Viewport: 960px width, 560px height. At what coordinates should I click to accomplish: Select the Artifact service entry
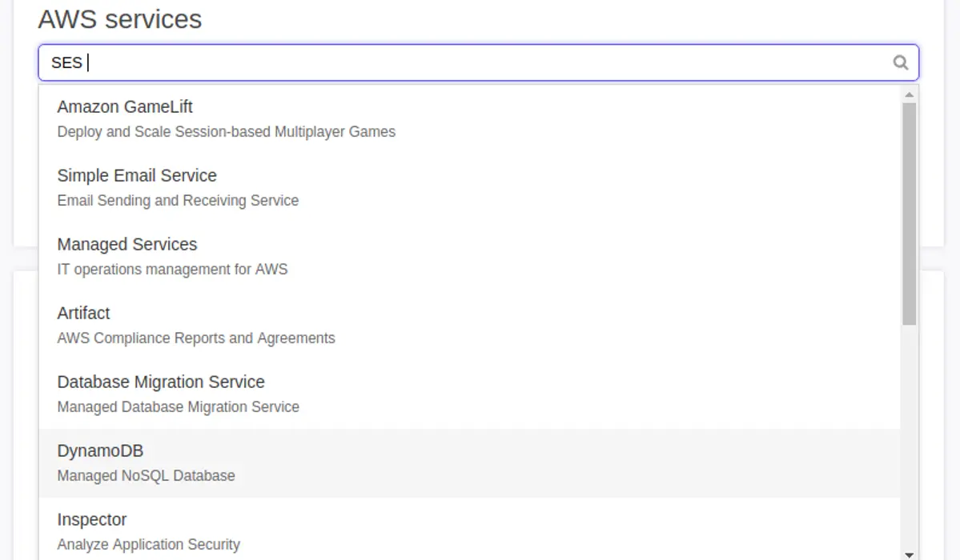coord(470,326)
